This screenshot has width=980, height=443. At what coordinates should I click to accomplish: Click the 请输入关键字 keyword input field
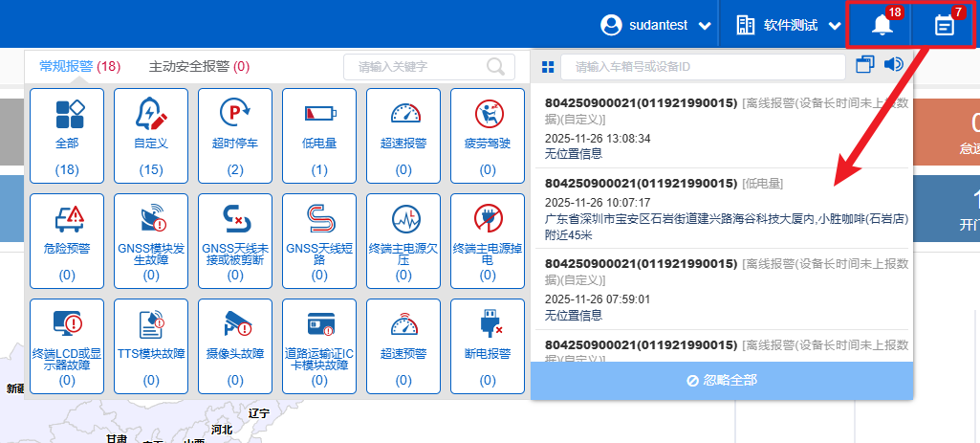pyautogui.click(x=416, y=66)
